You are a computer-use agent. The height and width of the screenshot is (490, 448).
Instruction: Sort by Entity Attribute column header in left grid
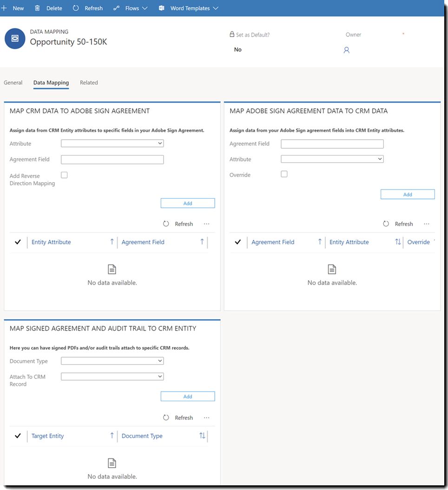coord(51,242)
